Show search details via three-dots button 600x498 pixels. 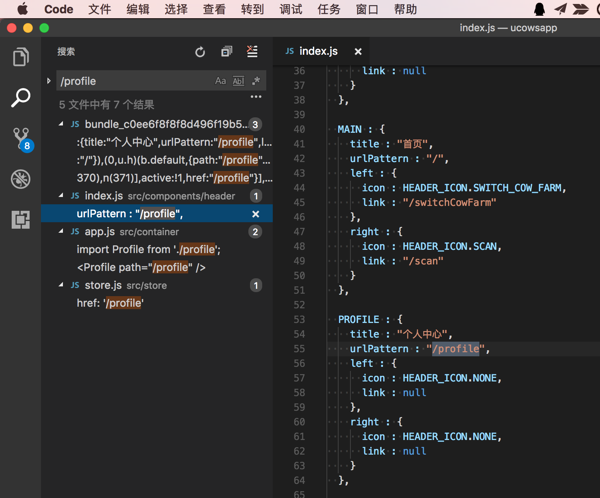(x=256, y=98)
